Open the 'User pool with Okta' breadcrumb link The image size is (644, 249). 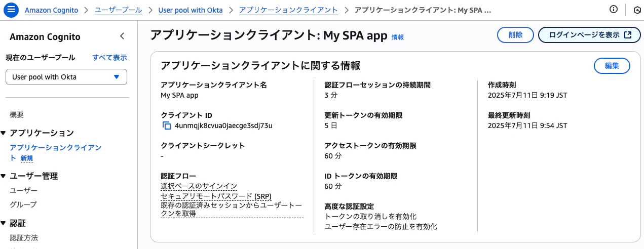[x=191, y=10]
